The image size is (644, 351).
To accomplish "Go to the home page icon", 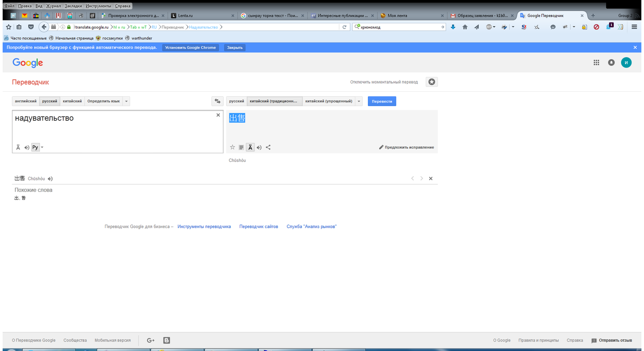I will point(465,27).
